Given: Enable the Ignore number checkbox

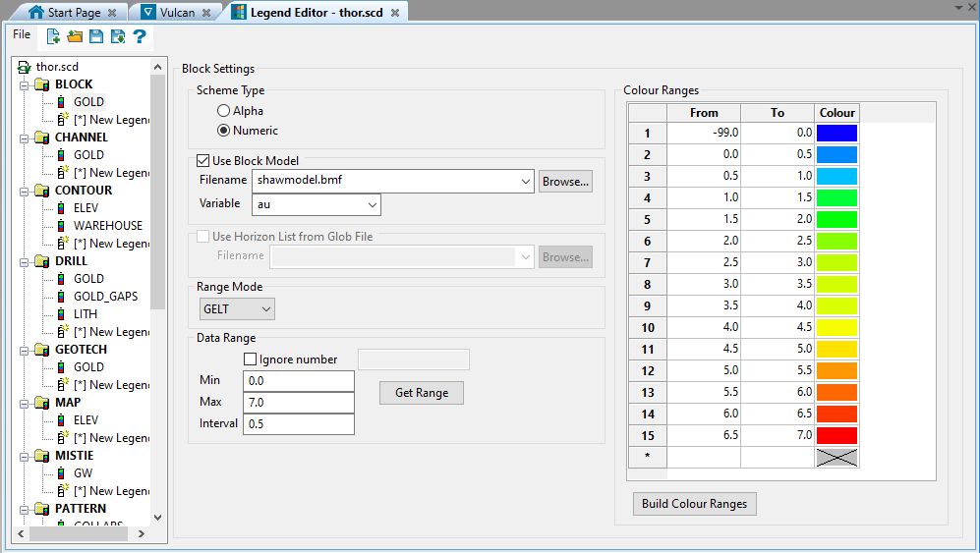Looking at the screenshot, I should (250, 359).
